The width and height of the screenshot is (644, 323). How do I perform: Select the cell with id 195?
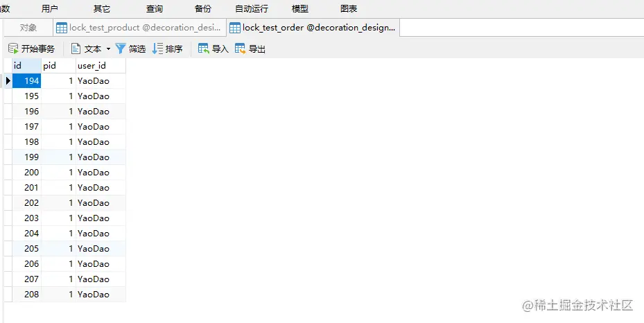27,96
